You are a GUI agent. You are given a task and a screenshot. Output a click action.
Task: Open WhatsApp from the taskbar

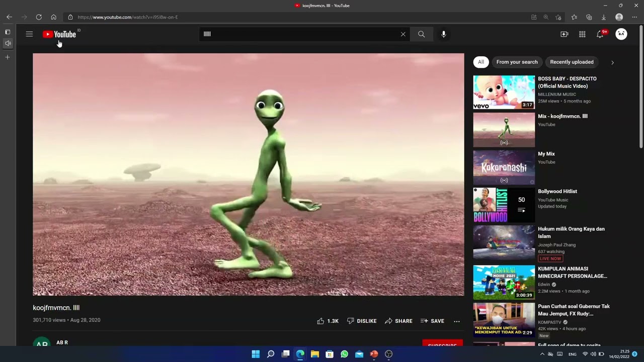[344, 354]
